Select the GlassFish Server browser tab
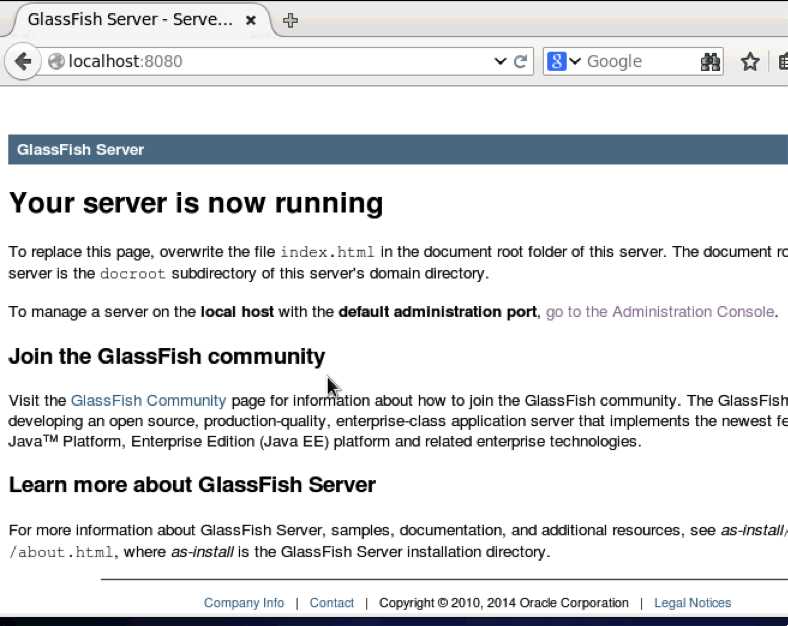The width and height of the screenshot is (788, 626). pos(130,20)
